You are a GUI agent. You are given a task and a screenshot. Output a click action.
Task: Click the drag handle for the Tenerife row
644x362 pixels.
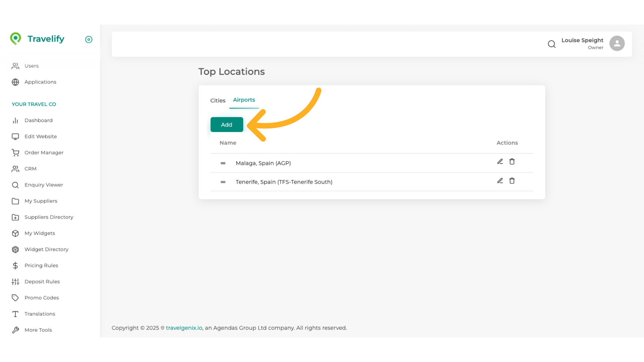point(223,182)
